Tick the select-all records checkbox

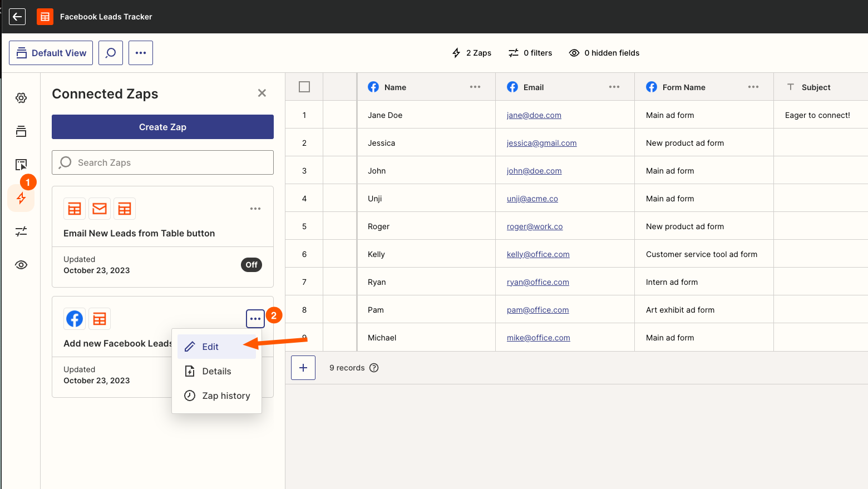304,87
